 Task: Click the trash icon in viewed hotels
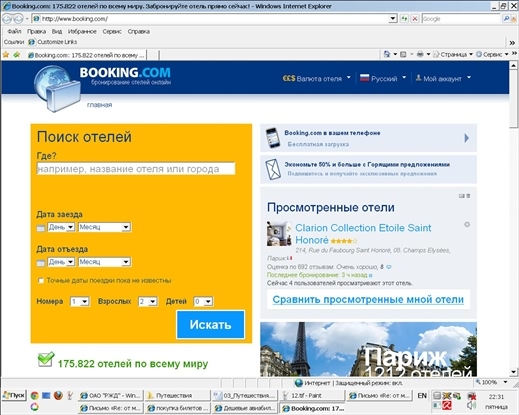coord(468,196)
